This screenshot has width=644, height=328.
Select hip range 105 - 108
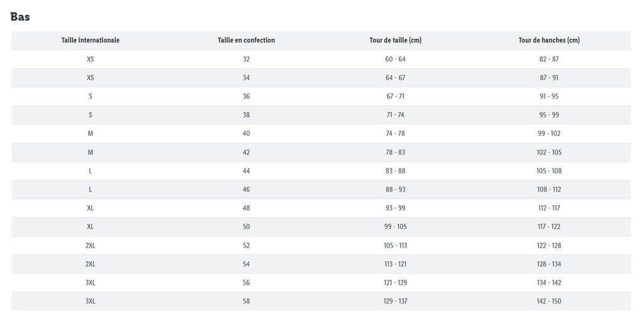[548, 171]
